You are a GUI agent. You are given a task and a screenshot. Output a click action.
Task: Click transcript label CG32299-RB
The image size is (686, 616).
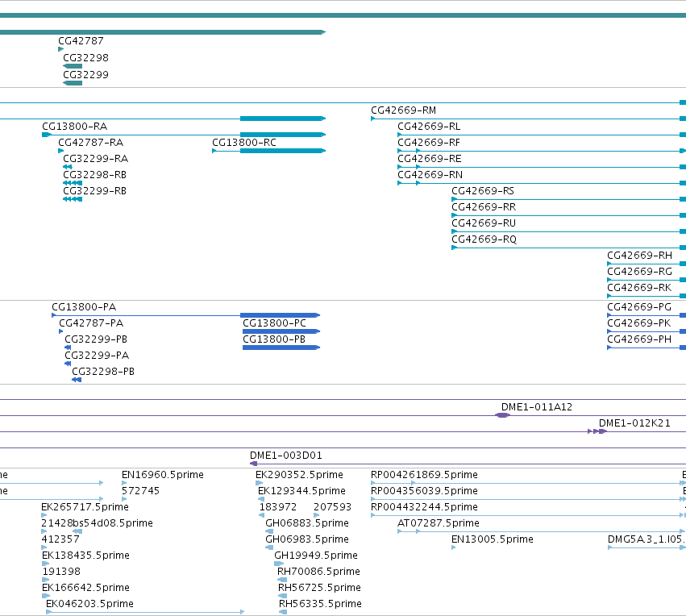[95, 191]
